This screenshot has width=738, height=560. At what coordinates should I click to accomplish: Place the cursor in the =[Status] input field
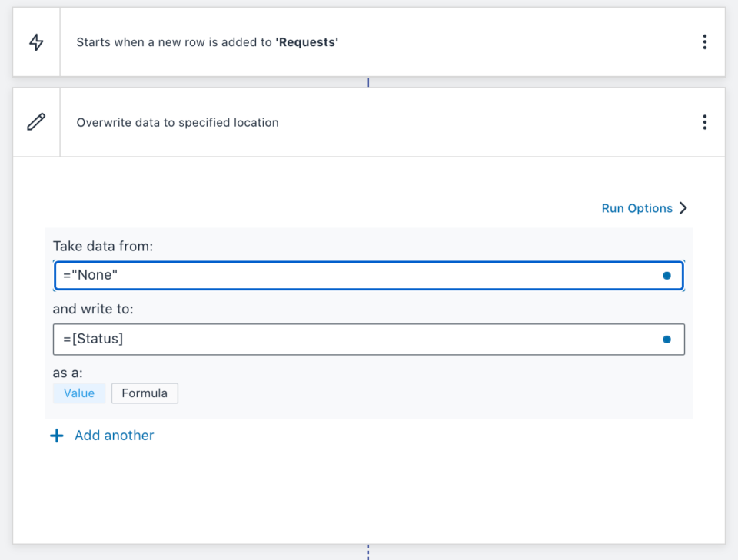(x=307, y=339)
